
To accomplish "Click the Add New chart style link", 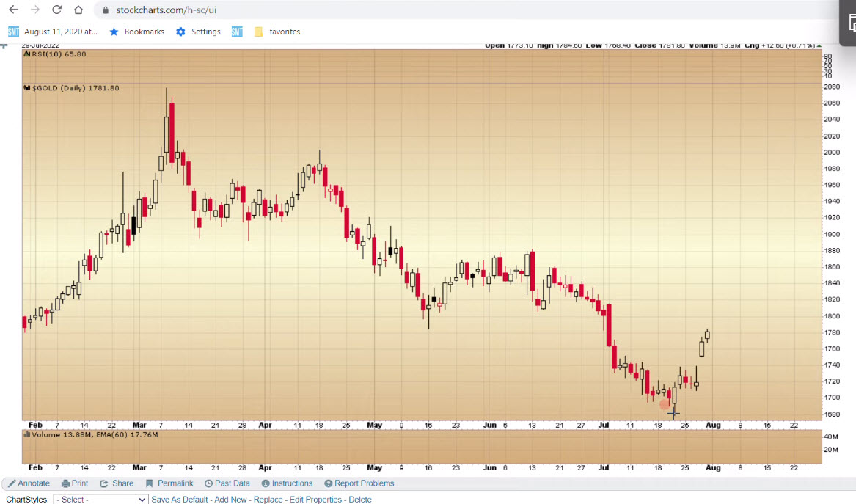I will 230,500.
